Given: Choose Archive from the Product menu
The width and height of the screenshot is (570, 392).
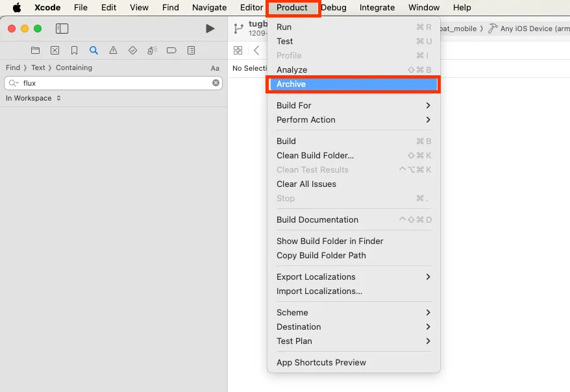Looking at the screenshot, I should (354, 84).
